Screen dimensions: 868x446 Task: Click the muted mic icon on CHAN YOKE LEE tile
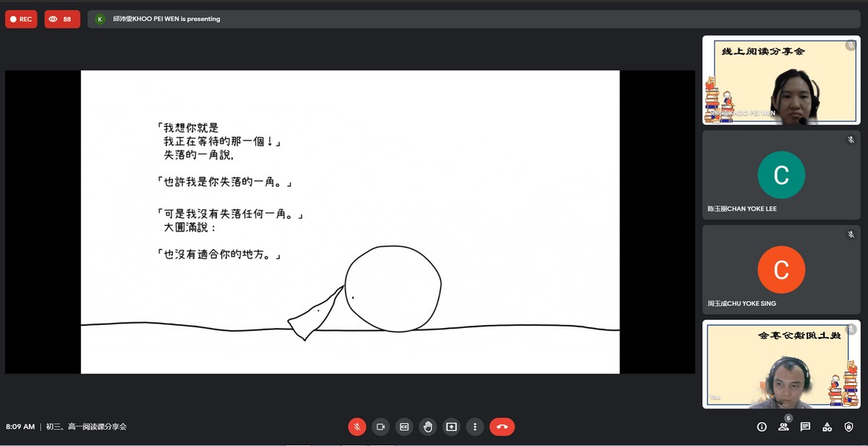click(x=851, y=140)
